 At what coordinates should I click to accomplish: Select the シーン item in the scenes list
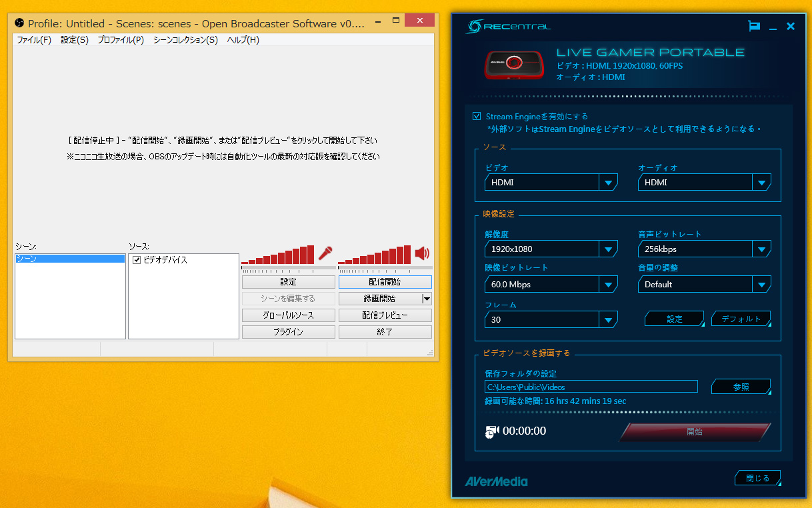click(x=70, y=259)
